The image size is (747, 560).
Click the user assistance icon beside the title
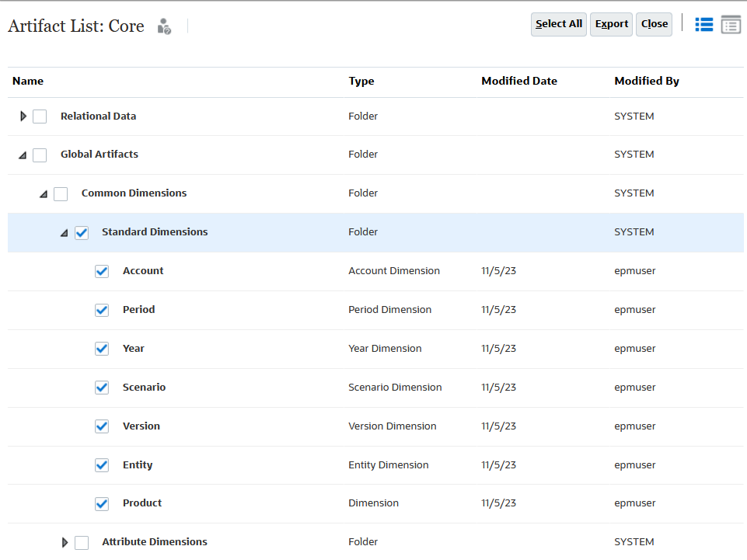pyautogui.click(x=164, y=26)
